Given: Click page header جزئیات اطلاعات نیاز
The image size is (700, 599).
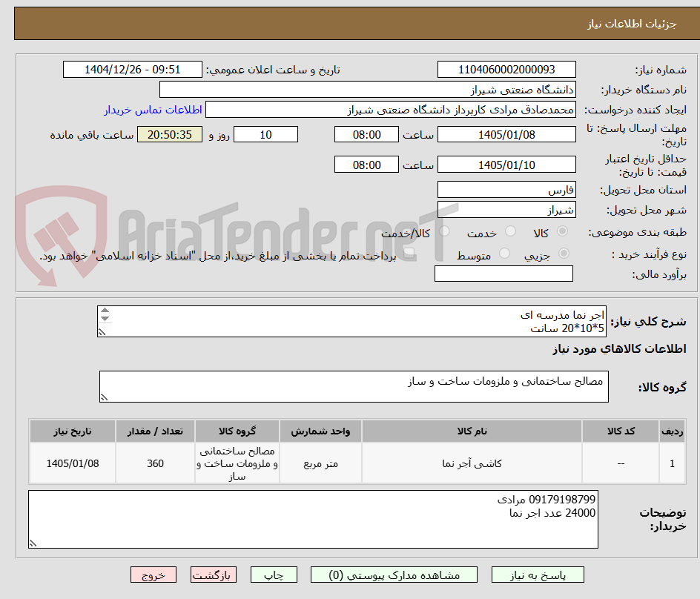Looking at the screenshot, I should point(632,24).
